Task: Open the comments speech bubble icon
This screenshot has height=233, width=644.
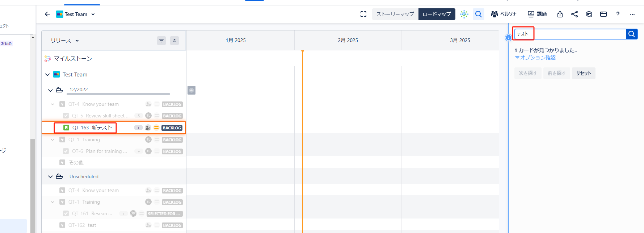Action: click(x=589, y=14)
